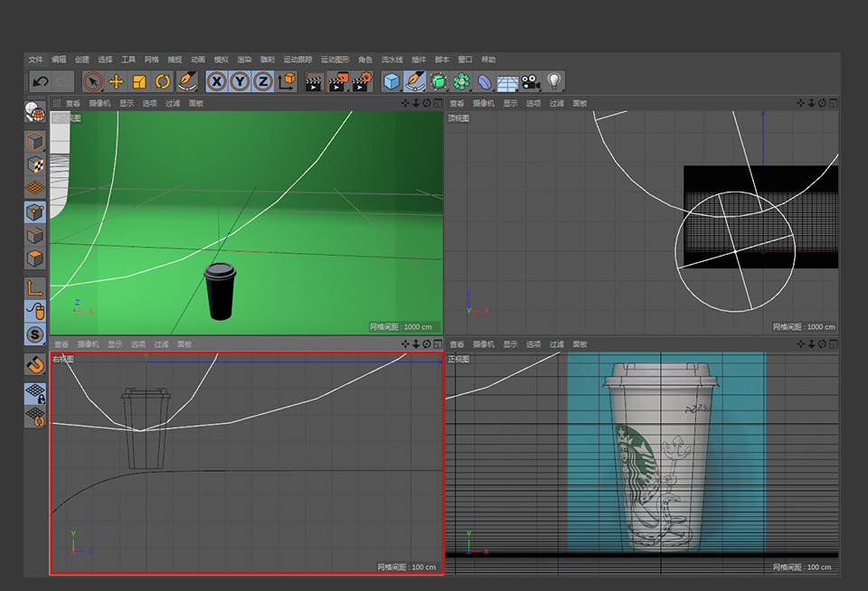The image size is (868, 591).
Task: Maximize the top view viewport
Action: point(833,103)
